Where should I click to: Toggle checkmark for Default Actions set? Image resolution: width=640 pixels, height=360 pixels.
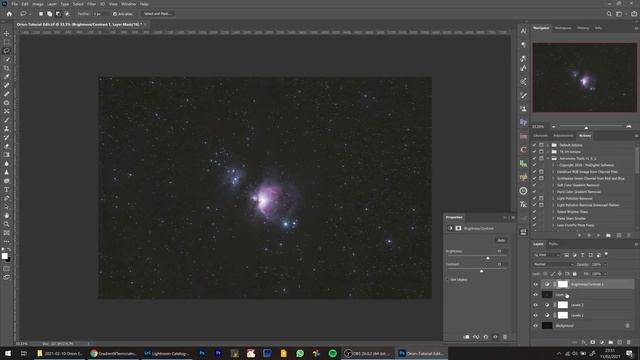[534, 145]
